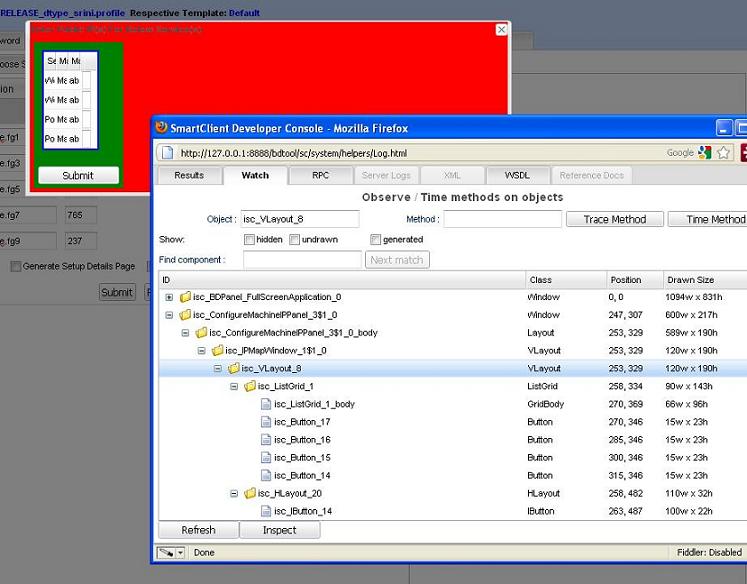Select the isc_IButton_14 row in the tree
The image size is (747, 584).
pyautogui.click(x=303, y=511)
